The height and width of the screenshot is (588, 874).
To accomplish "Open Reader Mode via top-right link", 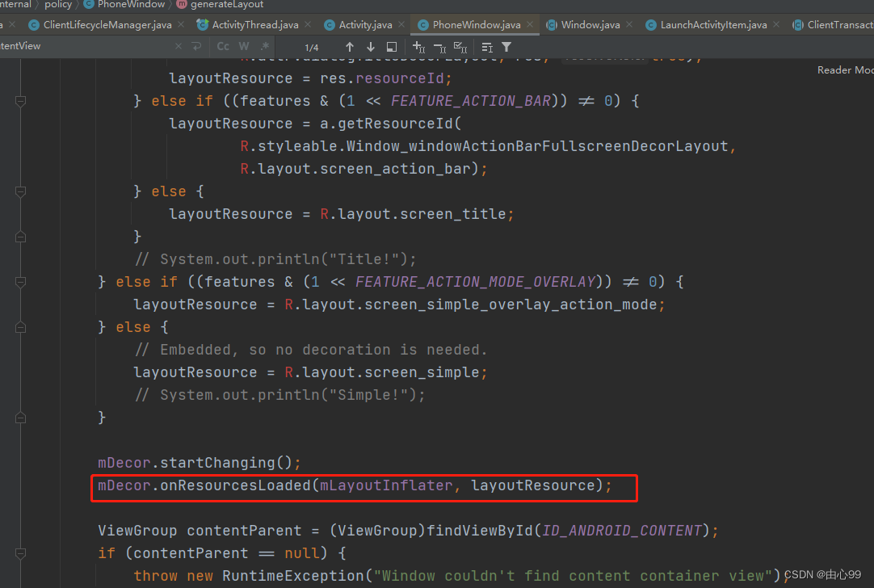I will click(x=843, y=69).
